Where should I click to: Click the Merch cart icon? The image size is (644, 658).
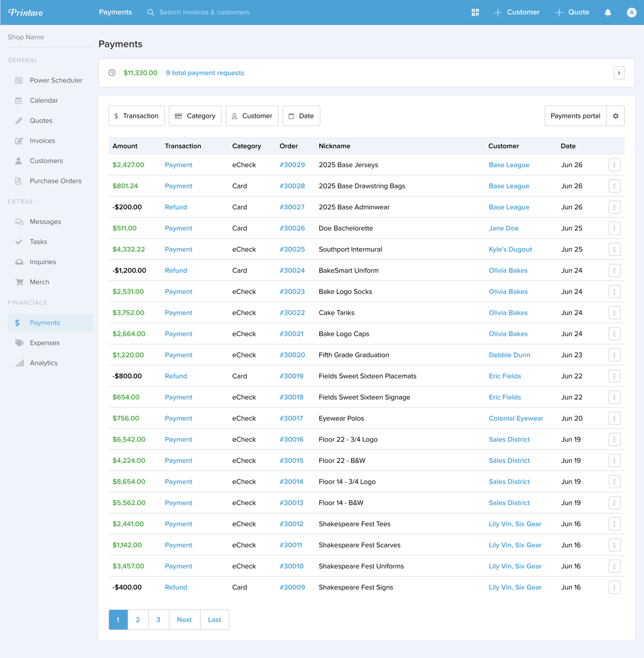coord(19,282)
